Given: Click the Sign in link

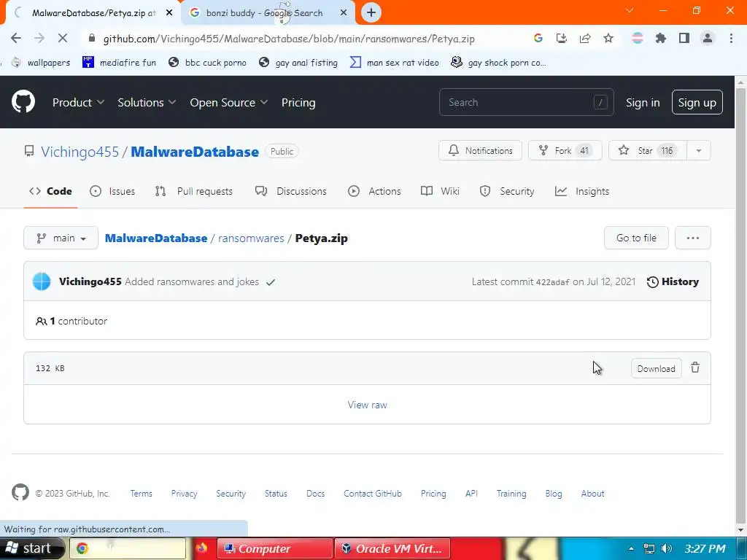Looking at the screenshot, I should [x=643, y=102].
